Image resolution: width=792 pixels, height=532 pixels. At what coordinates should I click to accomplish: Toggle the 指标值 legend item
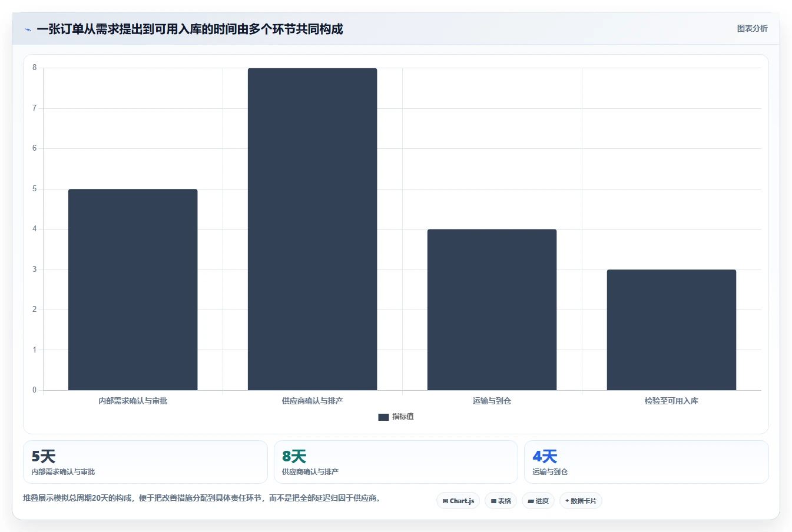click(396, 417)
